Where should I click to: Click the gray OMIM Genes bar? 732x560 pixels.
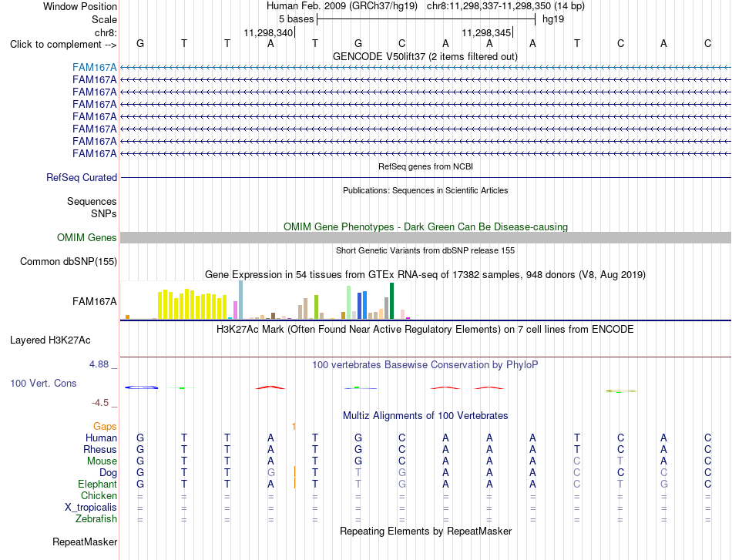(x=425, y=237)
